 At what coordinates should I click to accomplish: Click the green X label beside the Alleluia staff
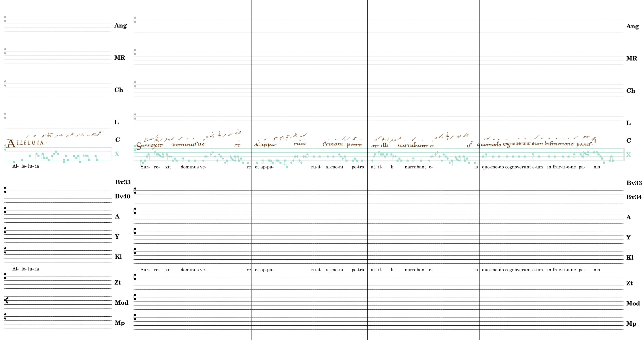tap(117, 154)
